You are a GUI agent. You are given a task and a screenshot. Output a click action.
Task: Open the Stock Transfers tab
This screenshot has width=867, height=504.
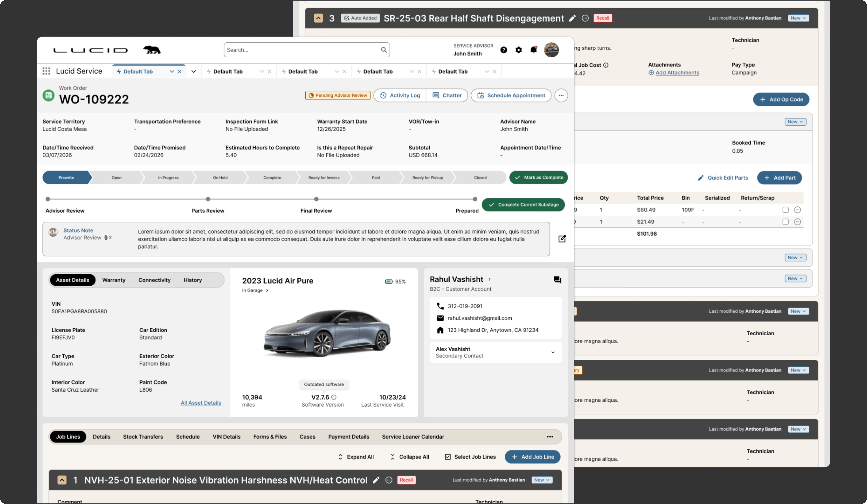click(x=143, y=437)
